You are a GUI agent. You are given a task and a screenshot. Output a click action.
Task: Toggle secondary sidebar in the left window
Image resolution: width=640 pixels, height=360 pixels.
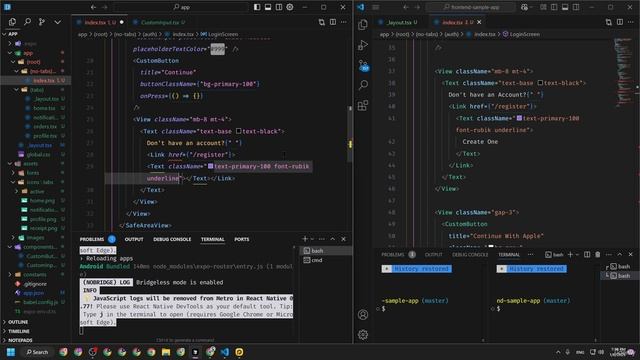[279, 7]
